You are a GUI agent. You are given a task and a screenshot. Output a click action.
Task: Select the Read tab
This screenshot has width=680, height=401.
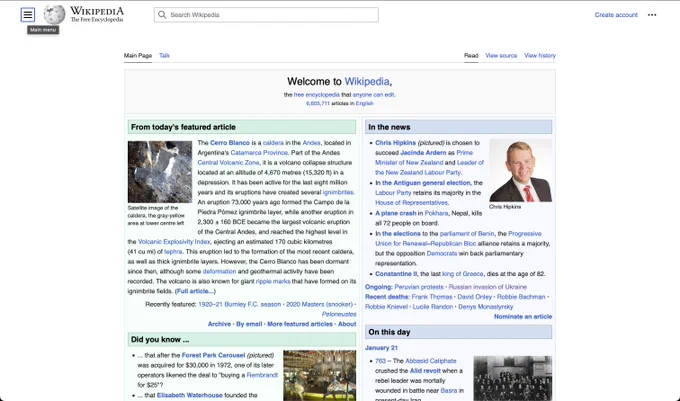click(471, 55)
